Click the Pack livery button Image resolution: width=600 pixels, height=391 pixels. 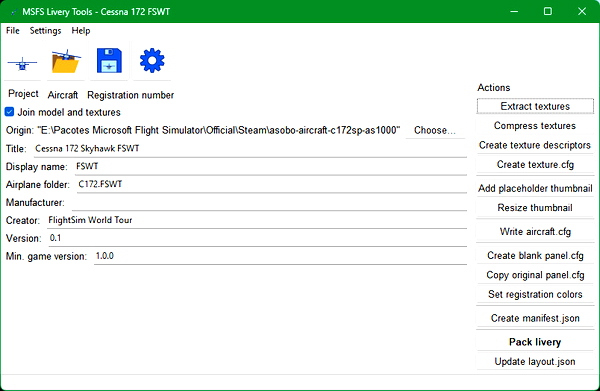[x=535, y=342]
